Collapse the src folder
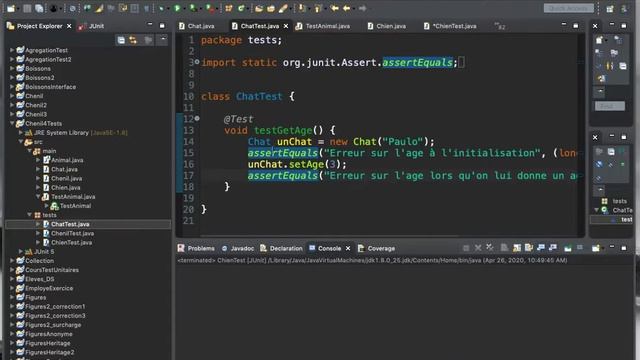This screenshot has height=360, width=640. (20, 142)
